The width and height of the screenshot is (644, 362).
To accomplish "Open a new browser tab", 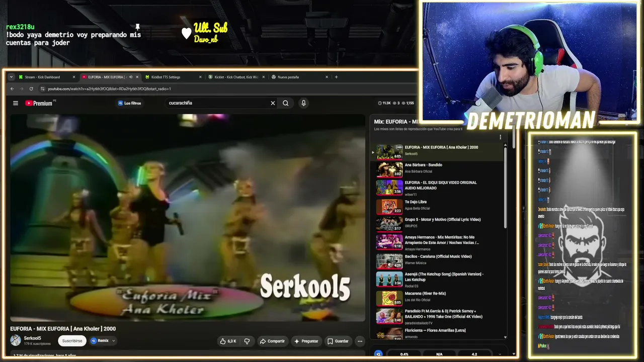I will pyautogui.click(x=336, y=77).
